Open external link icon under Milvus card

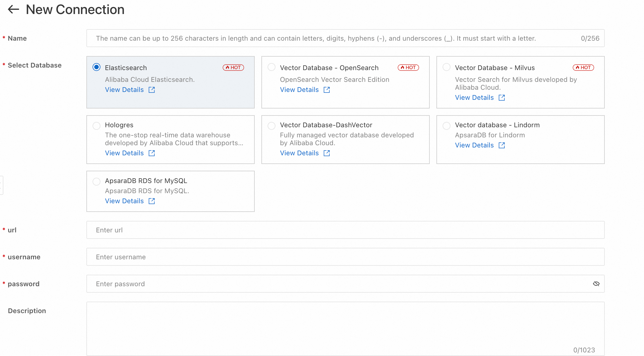[502, 98]
